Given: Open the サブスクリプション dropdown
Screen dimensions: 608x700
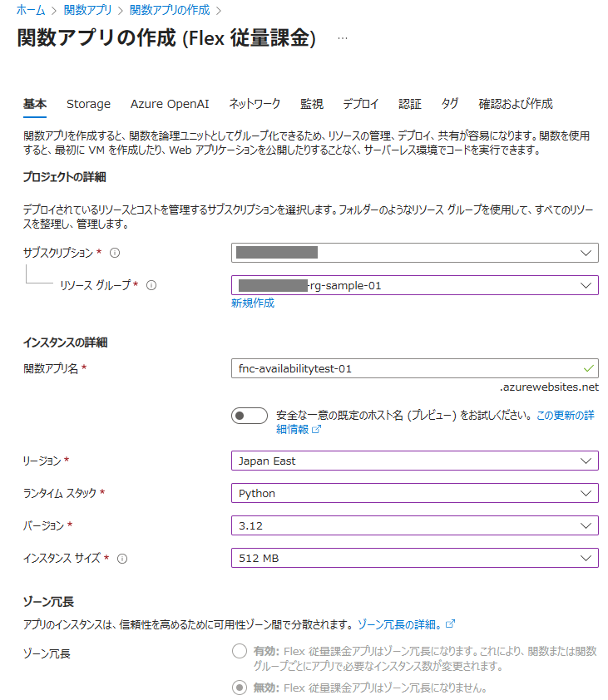Looking at the screenshot, I should click(414, 253).
